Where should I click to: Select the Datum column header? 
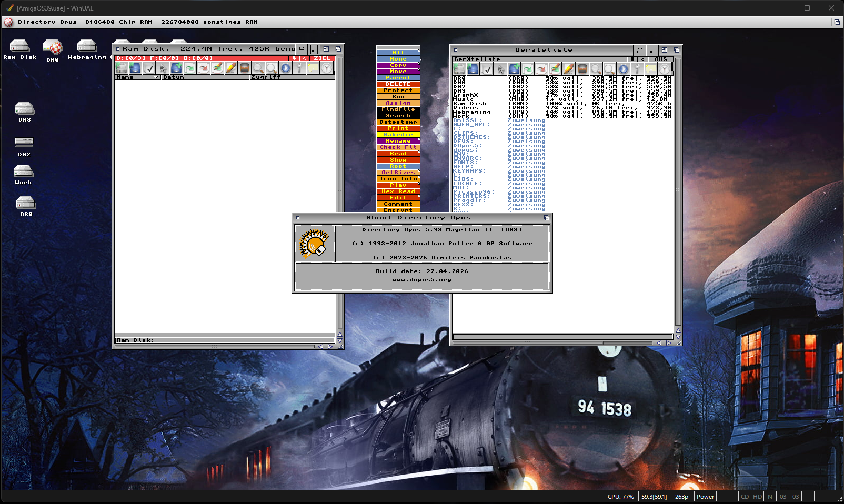[205, 77]
